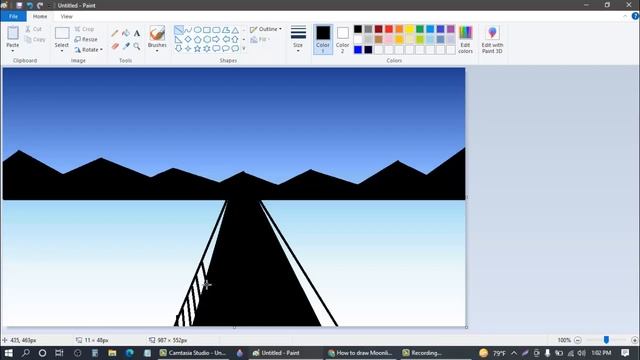Select the Five-point star shape
The height and width of the screenshot is (360, 640).
pyautogui.click(x=197, y=49)
